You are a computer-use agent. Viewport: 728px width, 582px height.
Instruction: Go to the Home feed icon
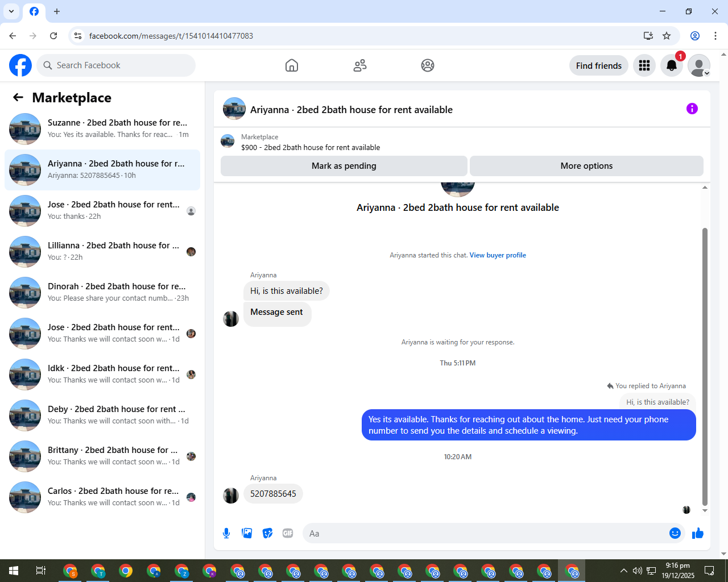[x=292, y=65]
